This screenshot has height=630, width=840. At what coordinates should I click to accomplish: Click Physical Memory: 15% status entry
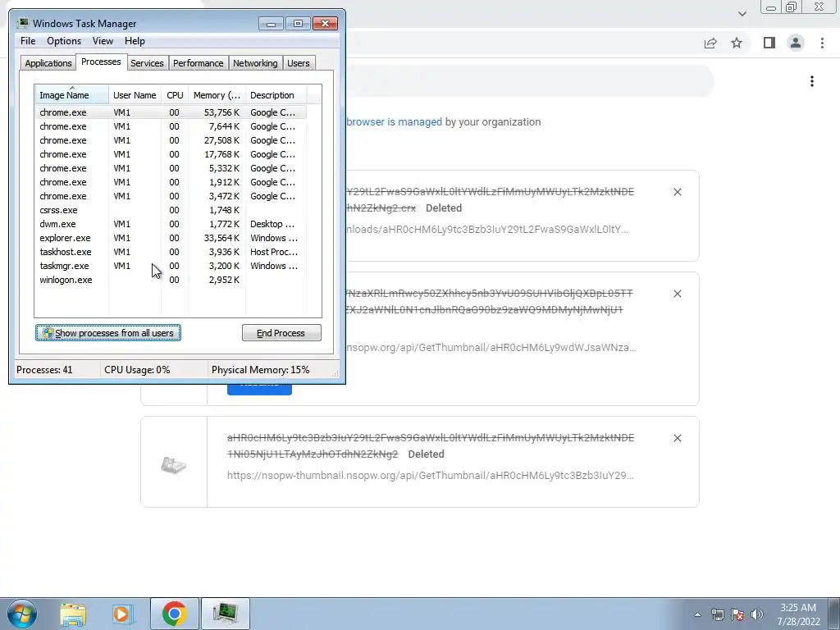pos(260,370)
